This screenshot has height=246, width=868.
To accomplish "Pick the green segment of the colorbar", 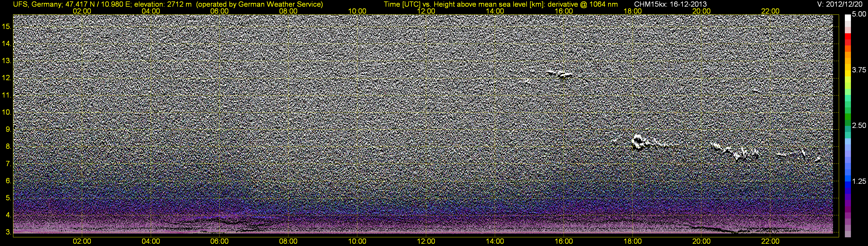I will (x=847, y=117).
